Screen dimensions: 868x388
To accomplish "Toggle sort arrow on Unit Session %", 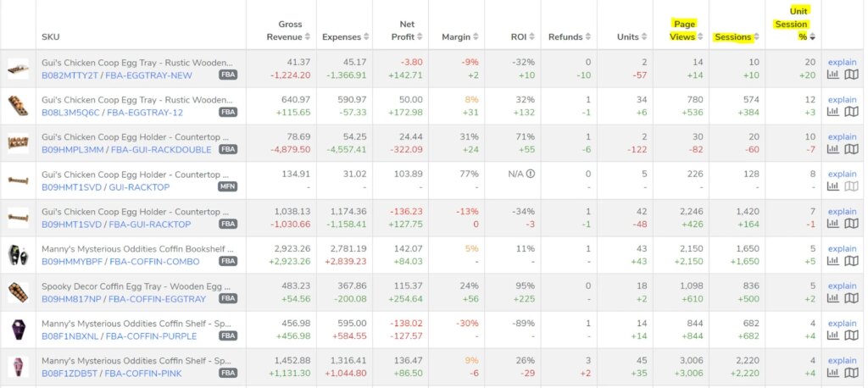I will coord(813,36).
